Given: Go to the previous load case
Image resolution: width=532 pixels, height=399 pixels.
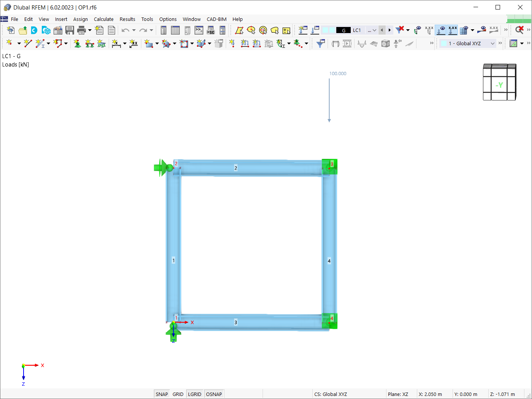Looking at the screenshot, I should [x=382, y=30].
